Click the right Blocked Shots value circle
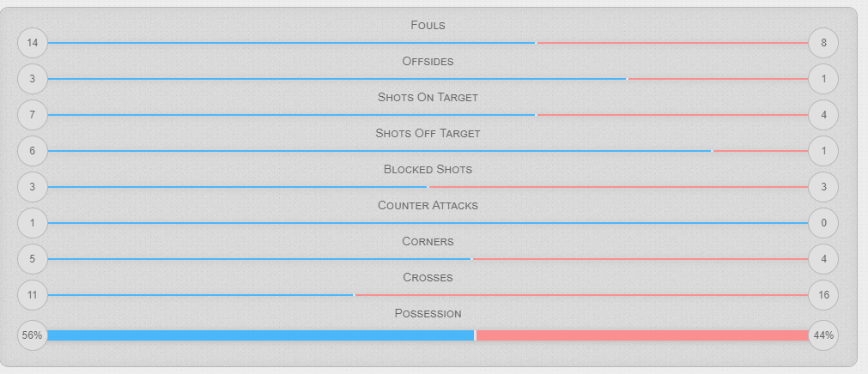Screen dimensions: 868x374 click(x=823, y=187)
